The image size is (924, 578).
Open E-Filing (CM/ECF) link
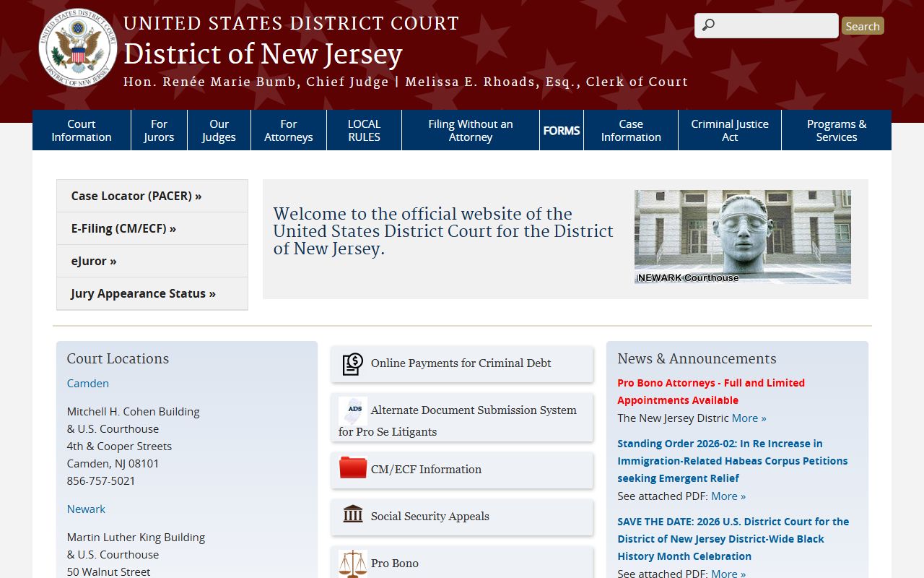coord(152,228)
